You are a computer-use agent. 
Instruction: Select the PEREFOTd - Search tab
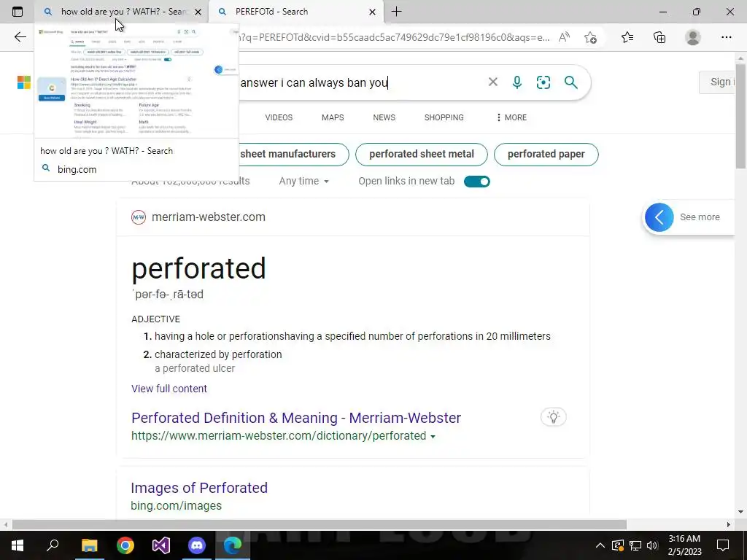point(295,12)
